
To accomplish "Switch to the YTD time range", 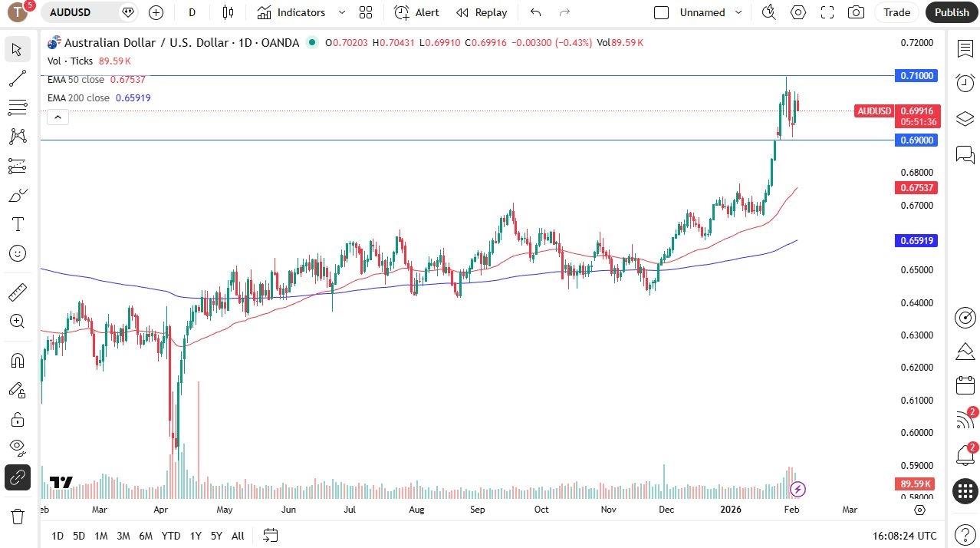I will 171,536.
